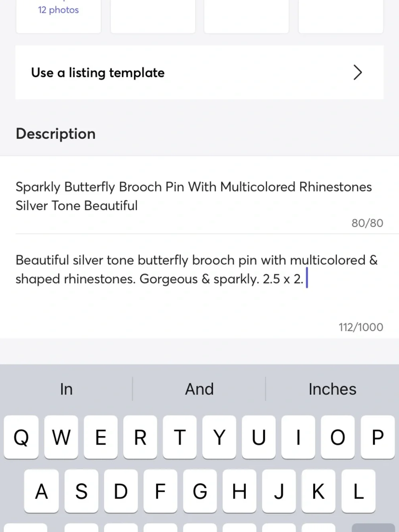Tap the empty fourth photo slot
399x532 pixels.
tap(341, 16)
